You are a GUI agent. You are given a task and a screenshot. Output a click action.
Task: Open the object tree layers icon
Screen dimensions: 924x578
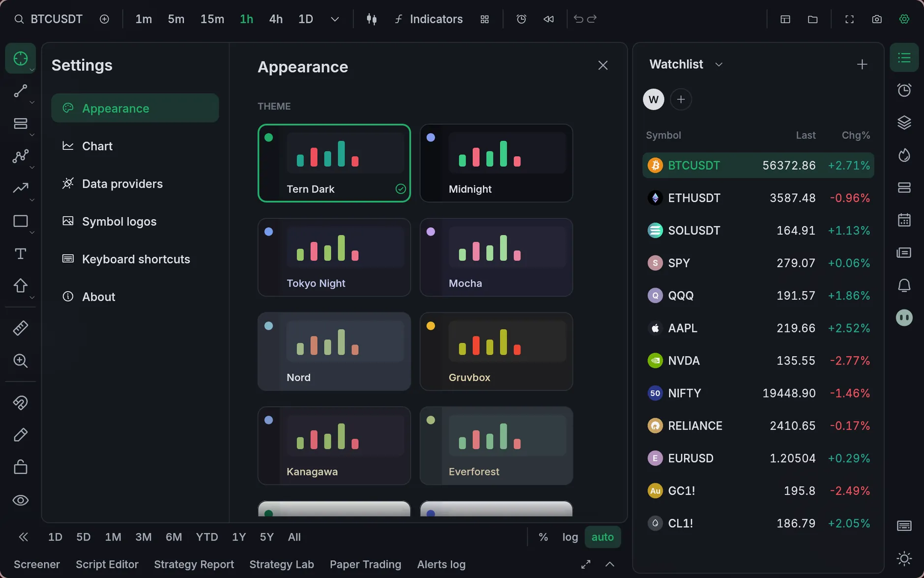pyautogui.click(x=904, y=122)
